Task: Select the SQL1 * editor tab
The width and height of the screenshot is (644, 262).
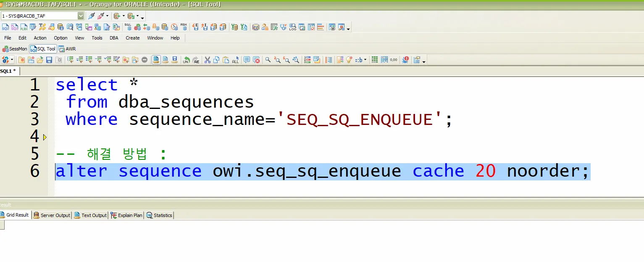Action: [x=9, y=71]
